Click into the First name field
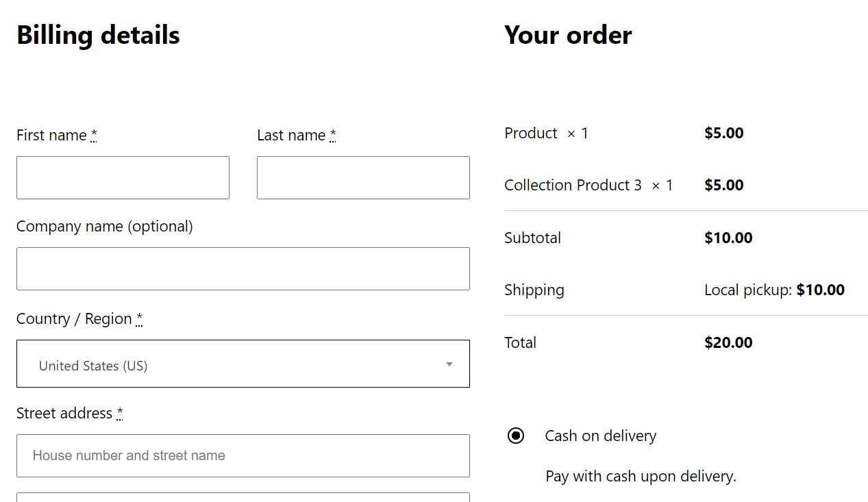Screen dimensions: 868x502 pyautogui.click(x=123, y=177)
